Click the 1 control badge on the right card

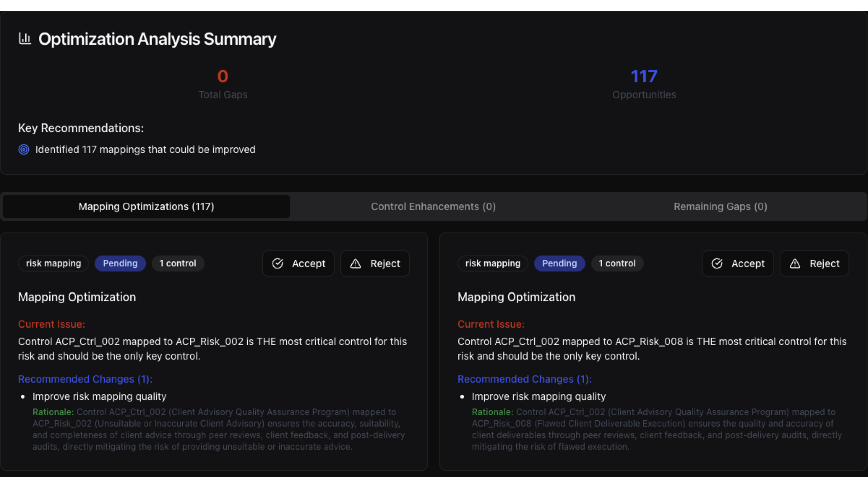coord(617,263)
